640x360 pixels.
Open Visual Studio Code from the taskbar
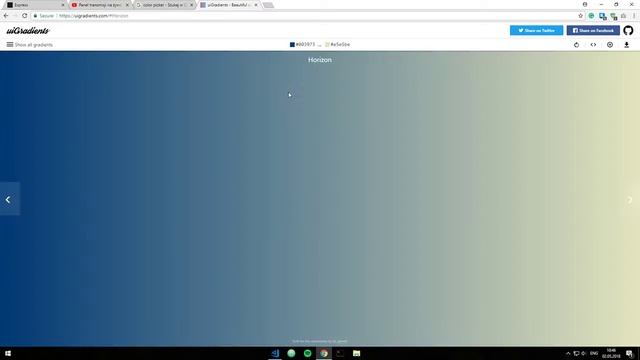275,353
